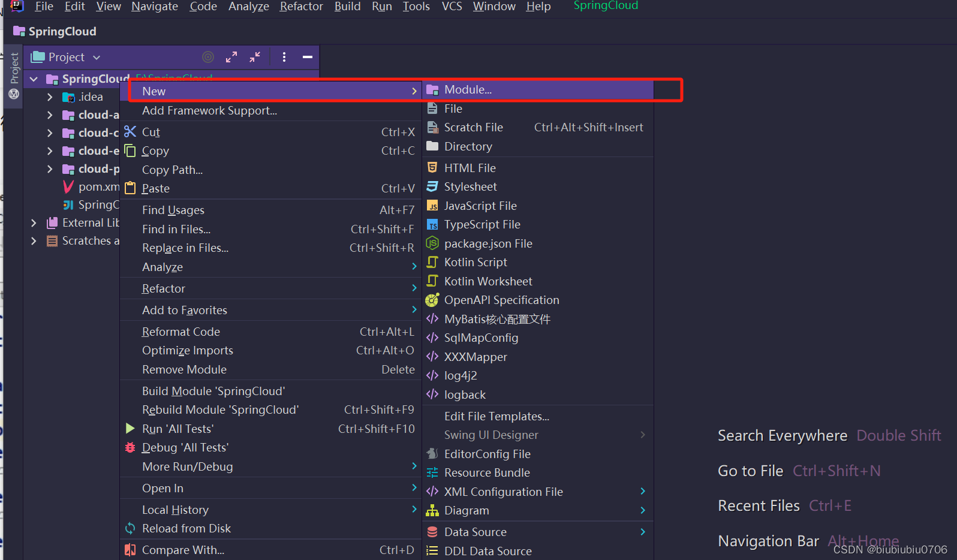Click the Diagram icon
Screen dimensions: 957x560
(x=432, y=510)
